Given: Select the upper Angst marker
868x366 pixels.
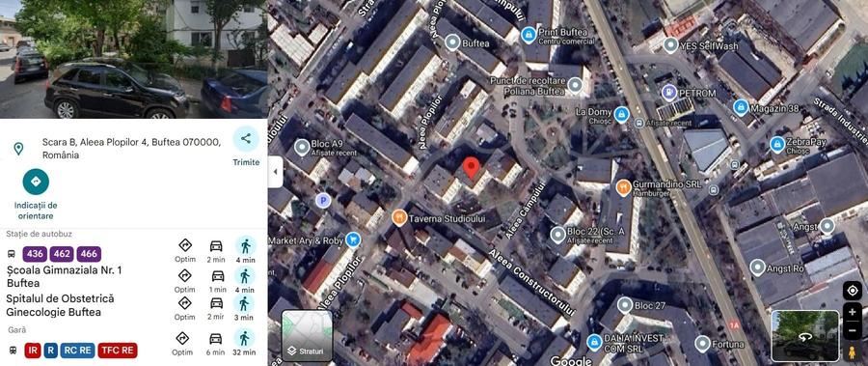Looking at the screenshot, I should [x=827, y=226].
